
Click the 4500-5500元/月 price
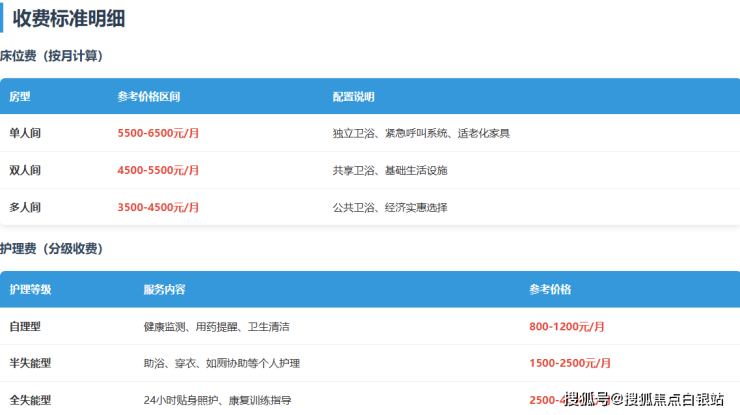158,170
